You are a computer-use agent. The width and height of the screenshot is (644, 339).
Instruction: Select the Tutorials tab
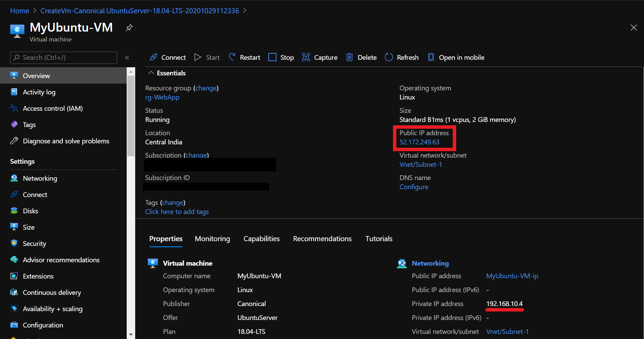pyautogui.click(x=379, y=239)
